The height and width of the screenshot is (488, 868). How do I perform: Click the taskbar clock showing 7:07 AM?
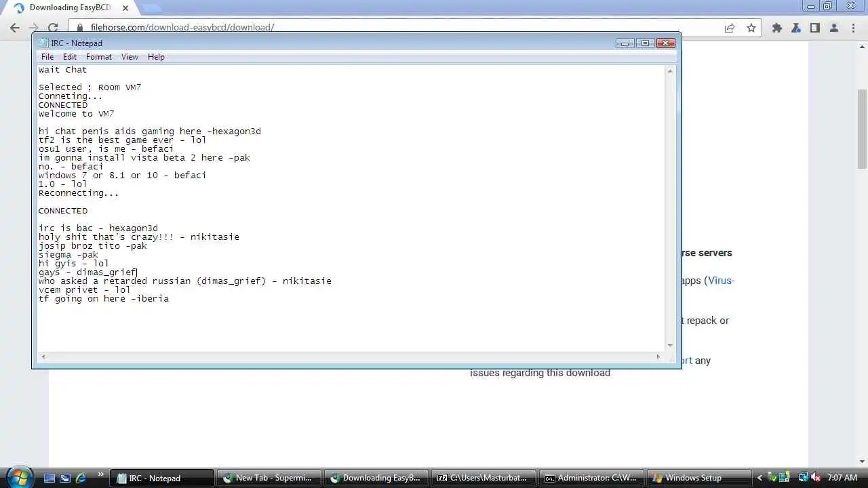(842, 478)
